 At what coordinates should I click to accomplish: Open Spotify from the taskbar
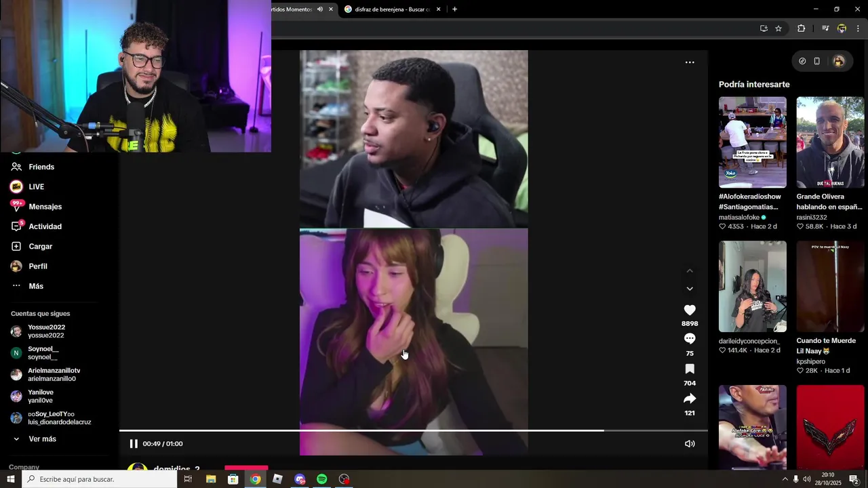pos(321,479)
